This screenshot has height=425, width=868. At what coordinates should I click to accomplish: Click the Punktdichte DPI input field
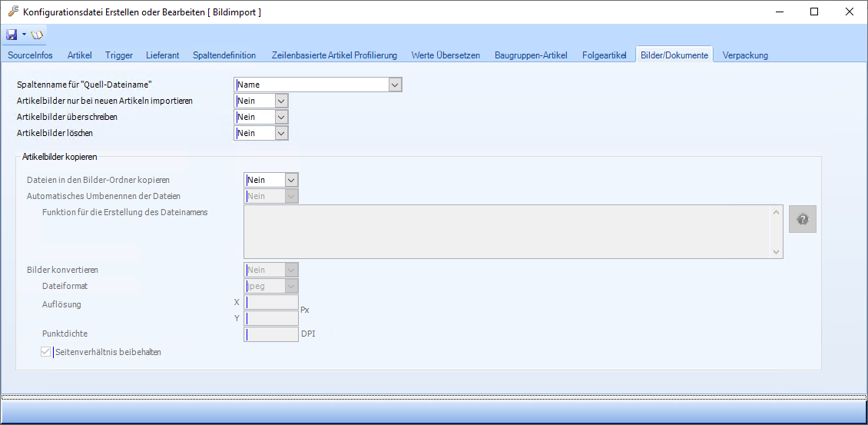tap(270, 334)
